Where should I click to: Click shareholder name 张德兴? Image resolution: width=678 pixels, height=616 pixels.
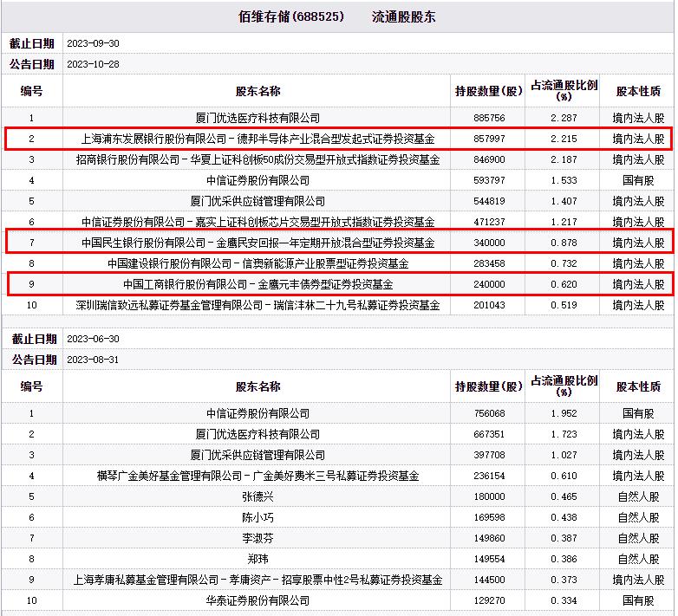coord(258,496)
